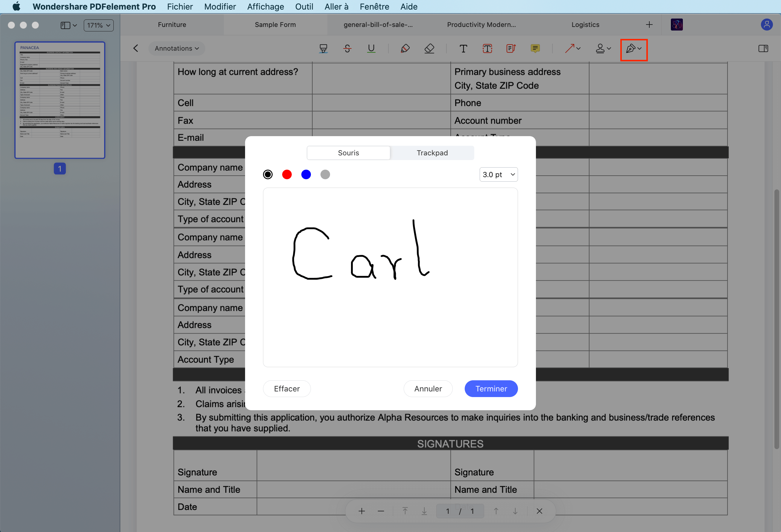
Task: Click the strikethrough annotation icon
Action: click(347, 48)
